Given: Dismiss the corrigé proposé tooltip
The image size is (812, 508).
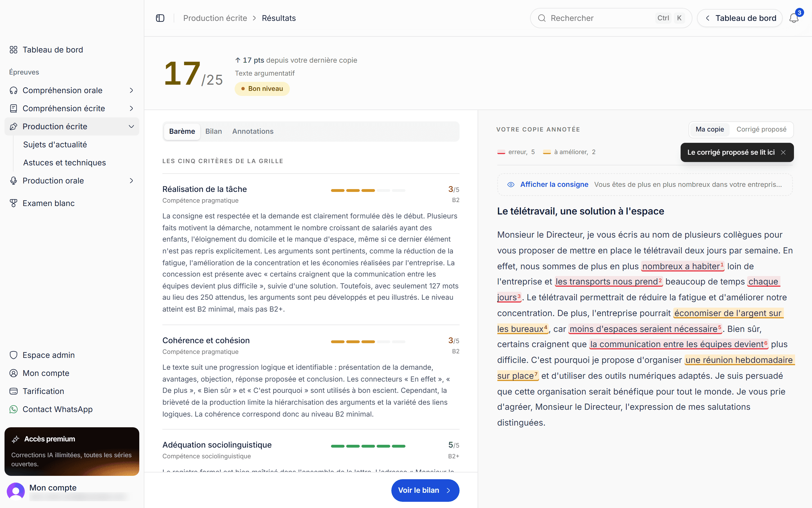Looking at the screenshot, I should coord(783,152).
